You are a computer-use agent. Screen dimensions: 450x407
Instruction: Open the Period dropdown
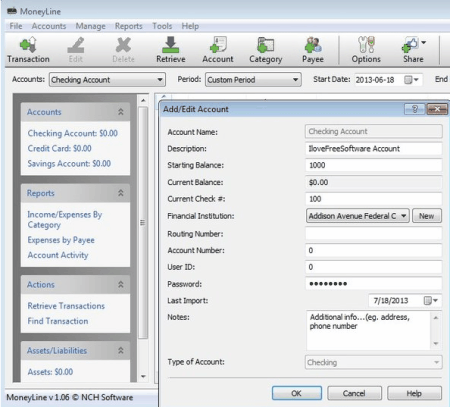(253, 80)
